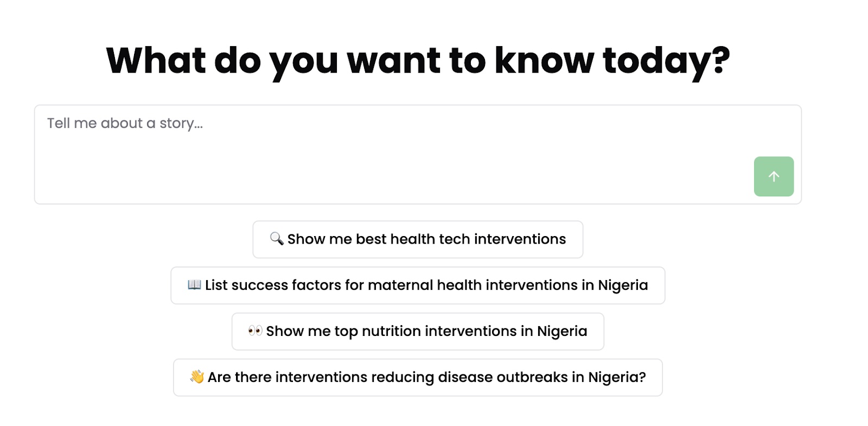868x426 pixels.
Task: Click the open book emoji icon
Action: (194, 285)
